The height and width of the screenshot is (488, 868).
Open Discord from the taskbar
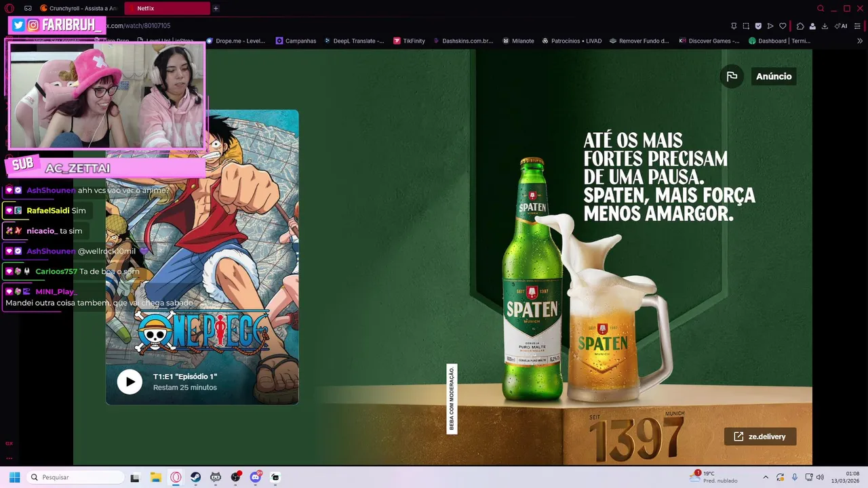[x=256, y=477]
